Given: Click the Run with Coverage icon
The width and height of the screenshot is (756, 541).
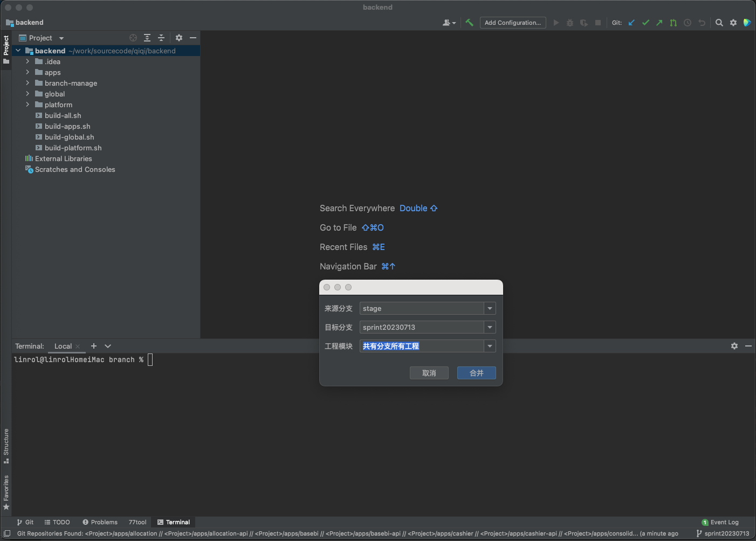Looking at the screenshot, I should pos(584,23).
